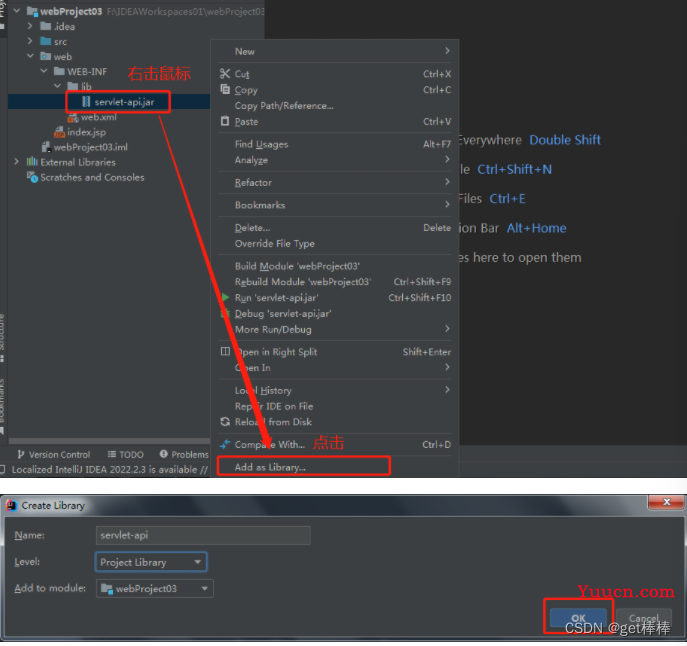Click the Paste clipboard icon
Image resolution: width=687 pixels, height=646 pixels.
[225, 121]
